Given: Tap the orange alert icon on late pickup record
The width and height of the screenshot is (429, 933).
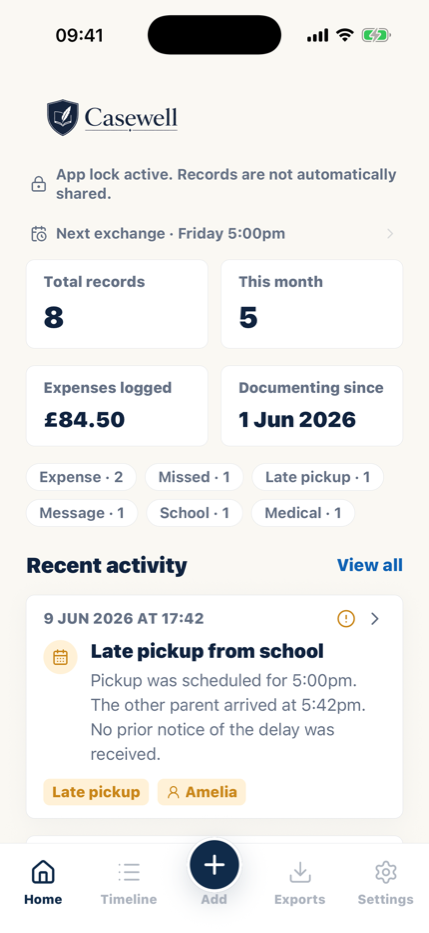Looking at the screenshot, I should pos(346,619).
